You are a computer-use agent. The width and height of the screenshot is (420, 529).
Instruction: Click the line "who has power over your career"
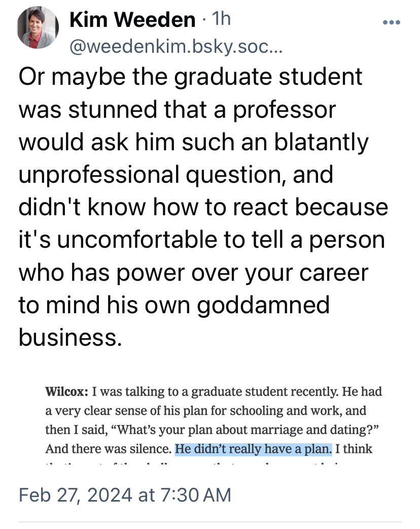pyautogui.click(x=193, y=273)
